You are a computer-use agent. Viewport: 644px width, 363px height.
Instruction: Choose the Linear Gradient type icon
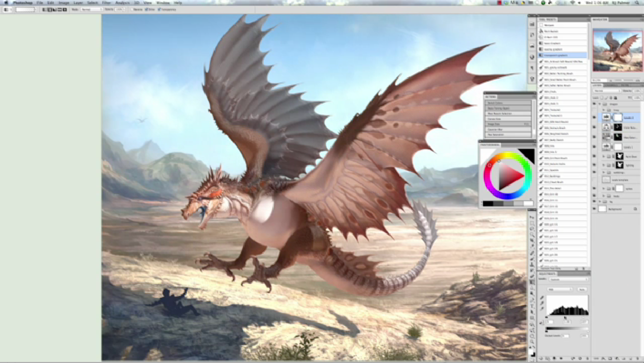point(44,10)
